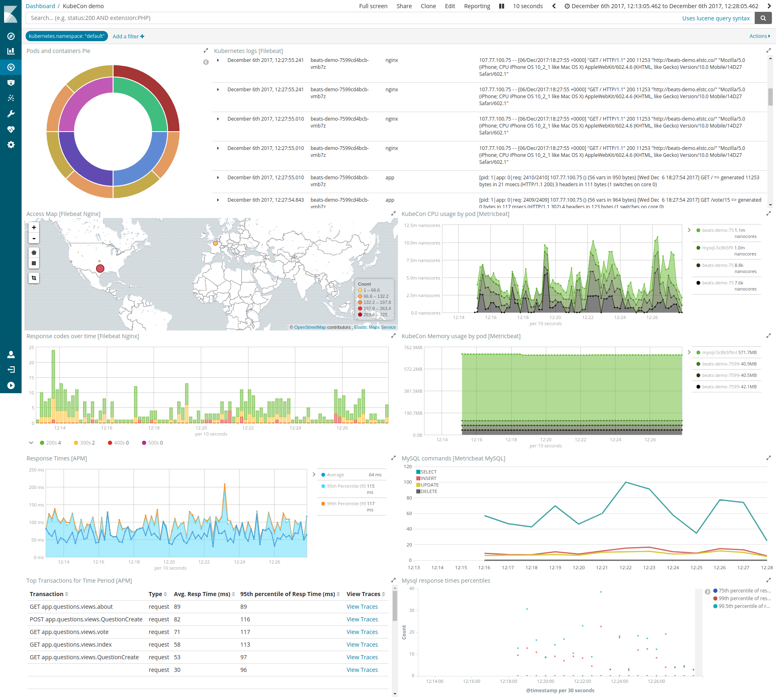Screen dimensions: 776x700
Task: Click Full screen in top menu
Action: [x=373, y=6]
